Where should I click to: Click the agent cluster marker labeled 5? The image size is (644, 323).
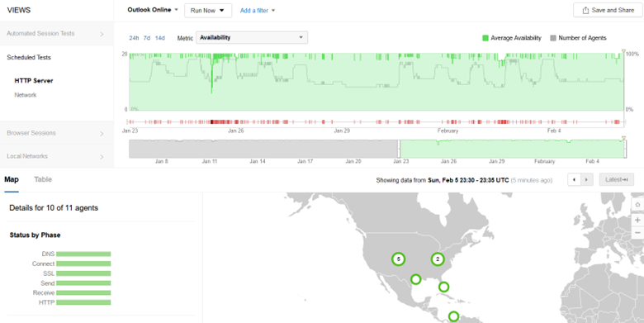click(x=399, y=259)
